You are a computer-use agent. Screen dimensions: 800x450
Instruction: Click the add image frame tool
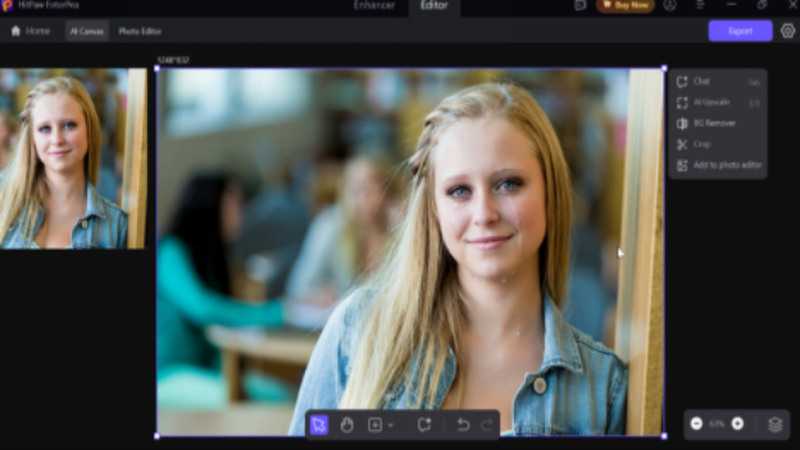point(375,424)
